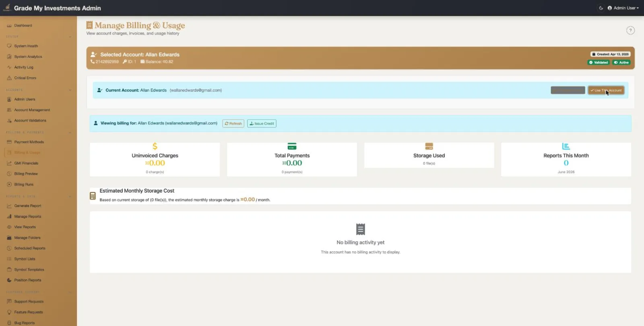Click the Bug Reports bug icon
This screenshot has width=644, height=326.
click(x=9, y=323)
